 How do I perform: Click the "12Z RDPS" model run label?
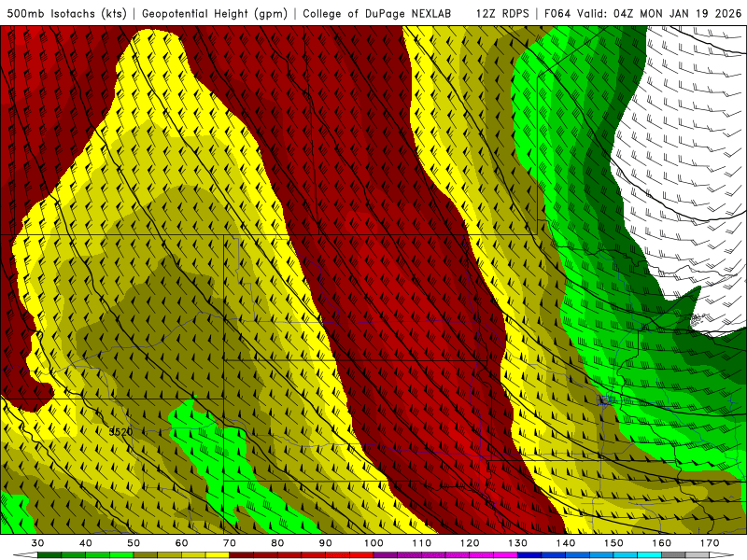coord(502,13)
